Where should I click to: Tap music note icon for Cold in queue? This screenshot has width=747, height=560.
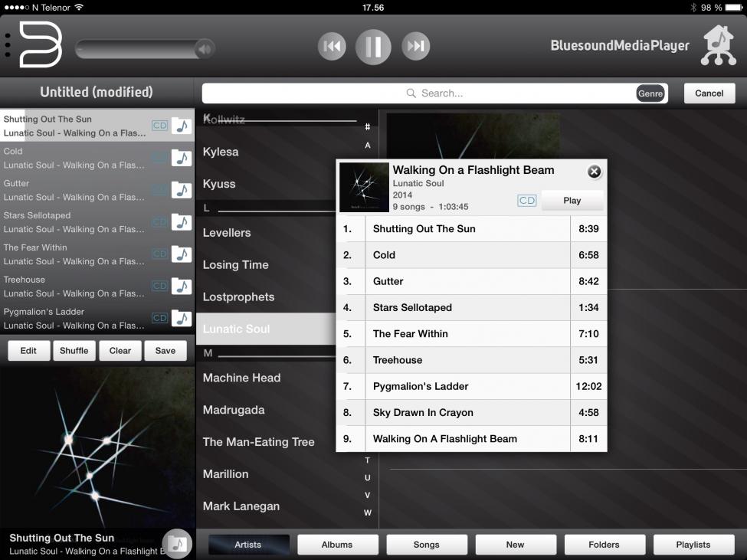coord(182,158)
